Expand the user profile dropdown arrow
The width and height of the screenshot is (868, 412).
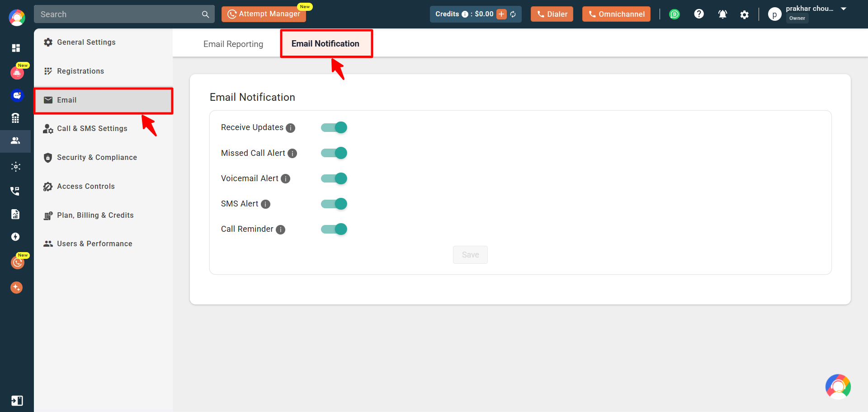844,9
